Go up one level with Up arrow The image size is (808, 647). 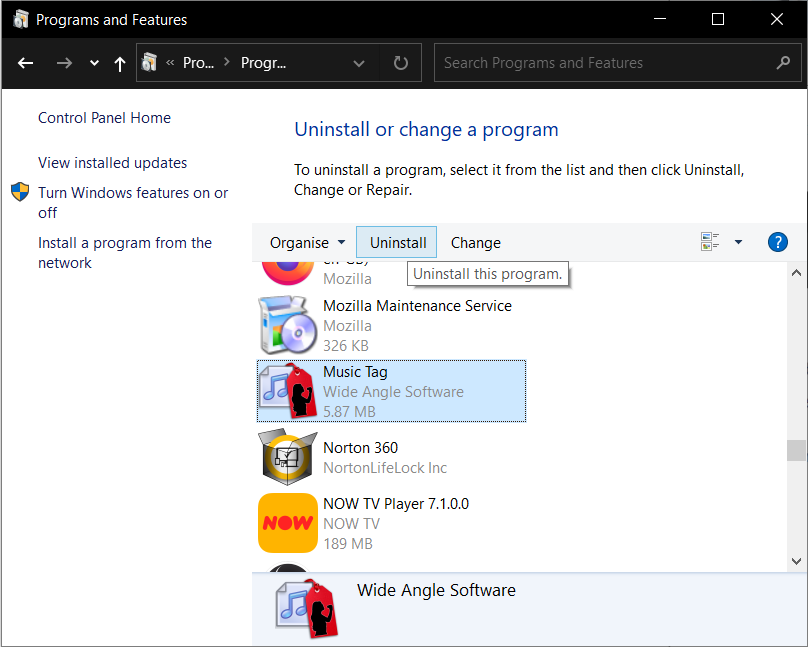(120, 64)
